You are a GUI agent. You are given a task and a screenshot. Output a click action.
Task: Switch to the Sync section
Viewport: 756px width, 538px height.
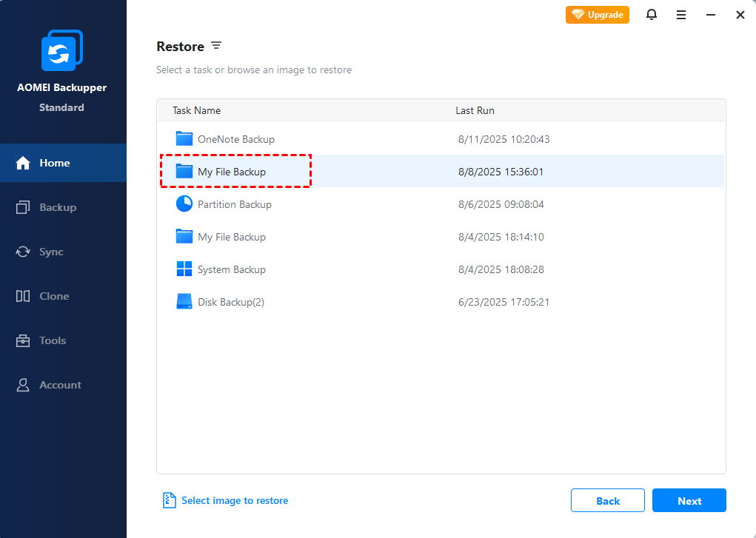51,252
